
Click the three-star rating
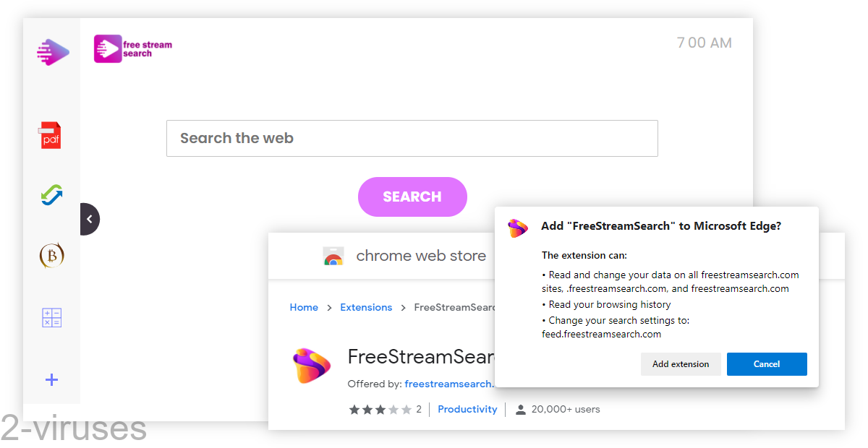coord(380,410)
